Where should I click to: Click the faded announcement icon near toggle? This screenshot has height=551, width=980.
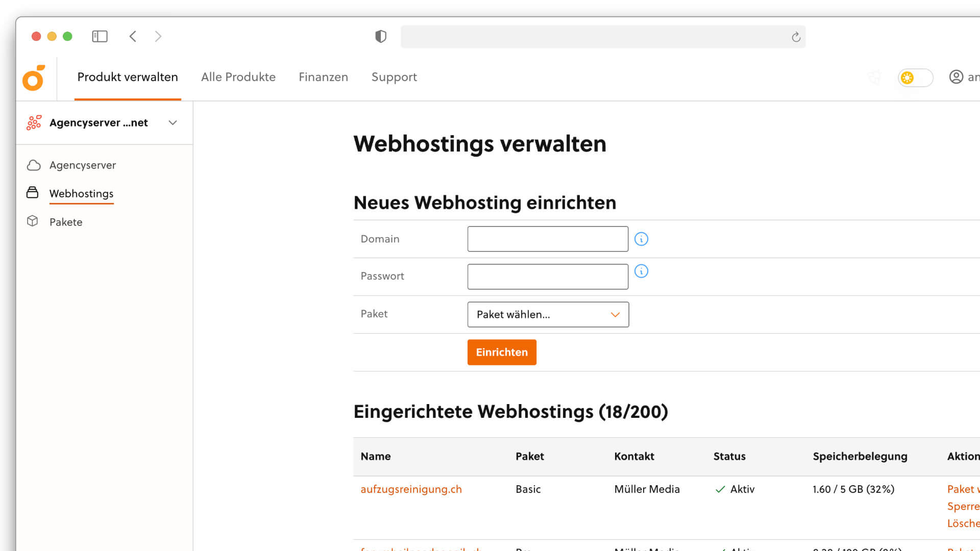pyautogui.click(x=875, y=77)
